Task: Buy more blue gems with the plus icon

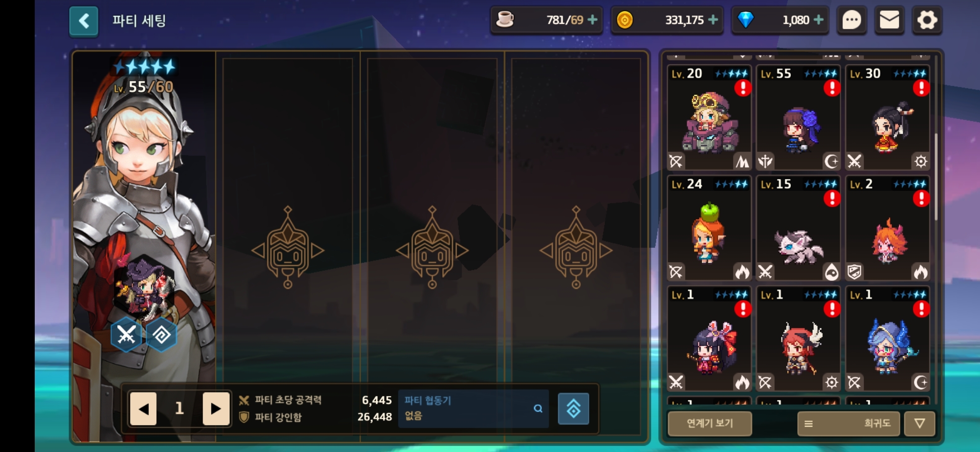Action: click(818, 20)
